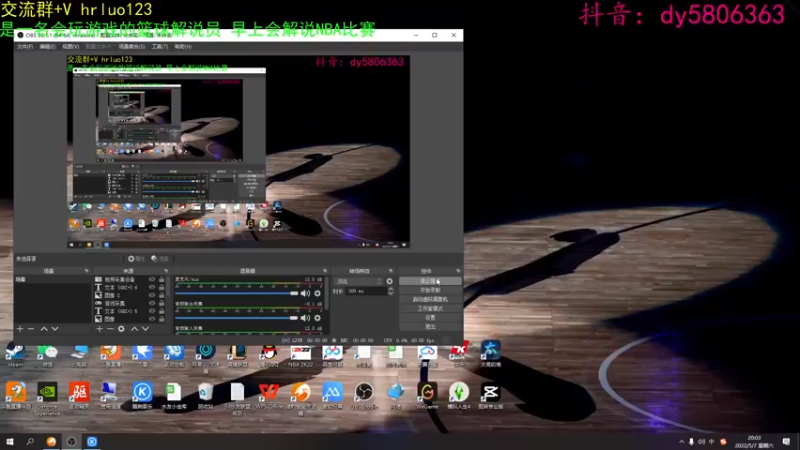Toggle lock on 图像 2 source
The height and width of the screenshot is (450, 800).
[162, 295]
